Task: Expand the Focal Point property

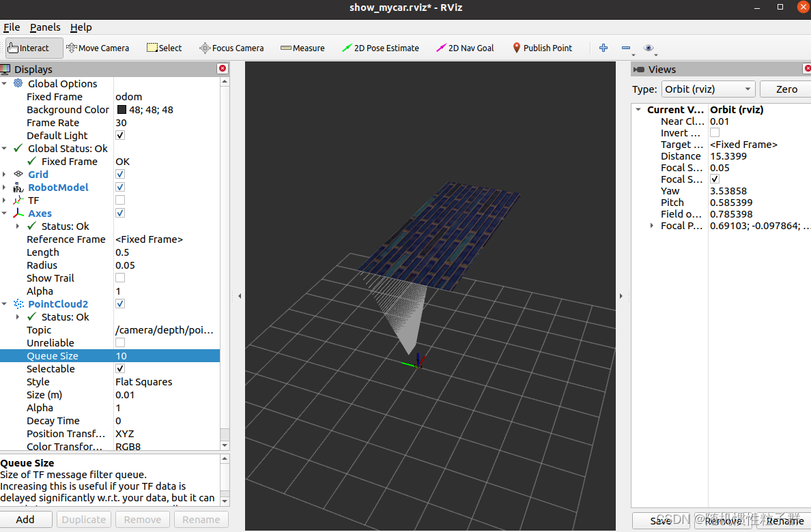Action: [652, 225]
